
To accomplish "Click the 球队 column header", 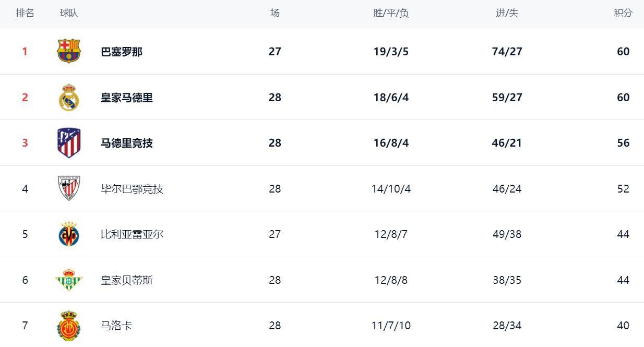I will (x=69, y=13).
